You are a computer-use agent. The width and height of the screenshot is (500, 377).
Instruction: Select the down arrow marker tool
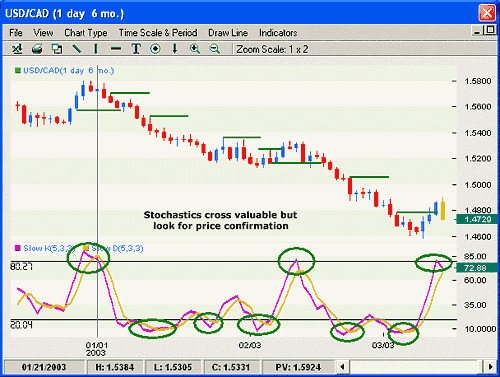[x=174, y=49]
